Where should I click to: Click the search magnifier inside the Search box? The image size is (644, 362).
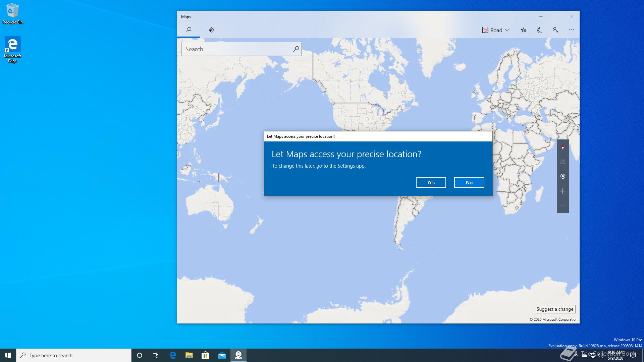pos(296,49)
